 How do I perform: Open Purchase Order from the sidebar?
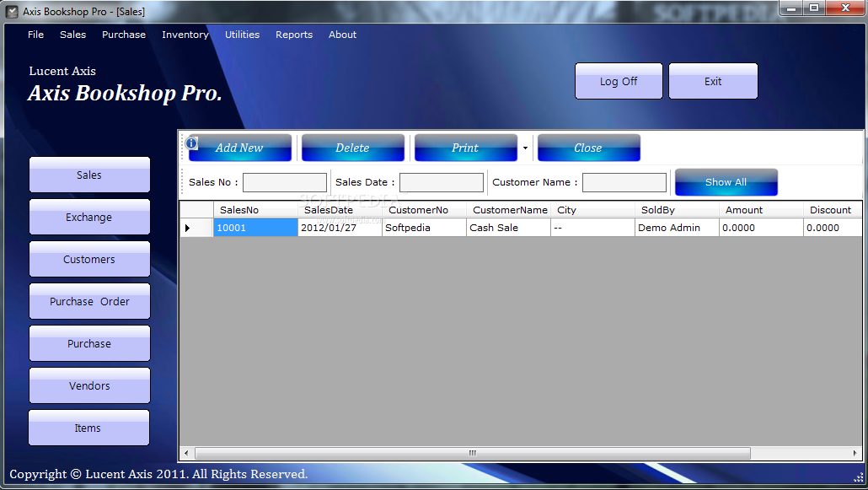(x=89, y=301)
